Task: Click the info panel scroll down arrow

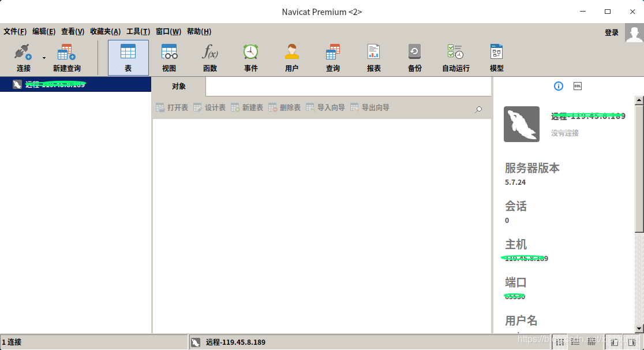Action: [x=639, y=328]
